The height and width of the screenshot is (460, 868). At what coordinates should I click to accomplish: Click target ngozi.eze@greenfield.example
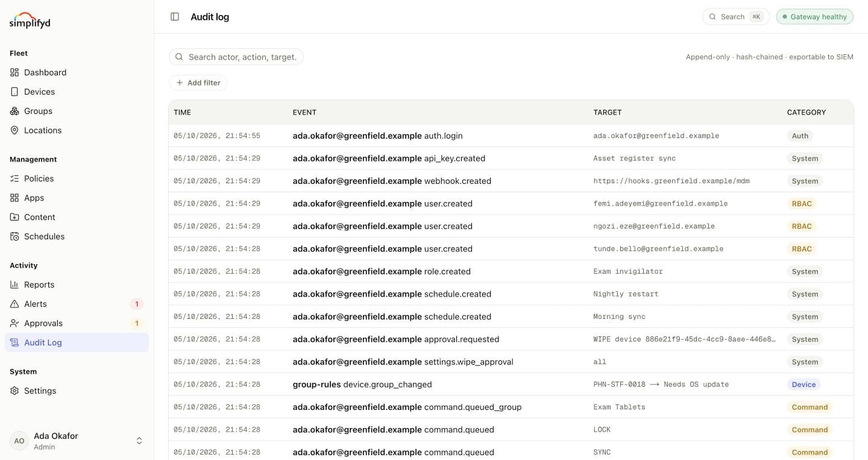[654, 226]
